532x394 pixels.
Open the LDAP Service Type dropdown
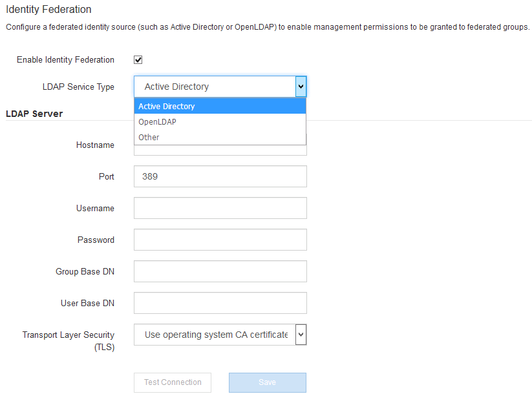[x=220, y=87]
